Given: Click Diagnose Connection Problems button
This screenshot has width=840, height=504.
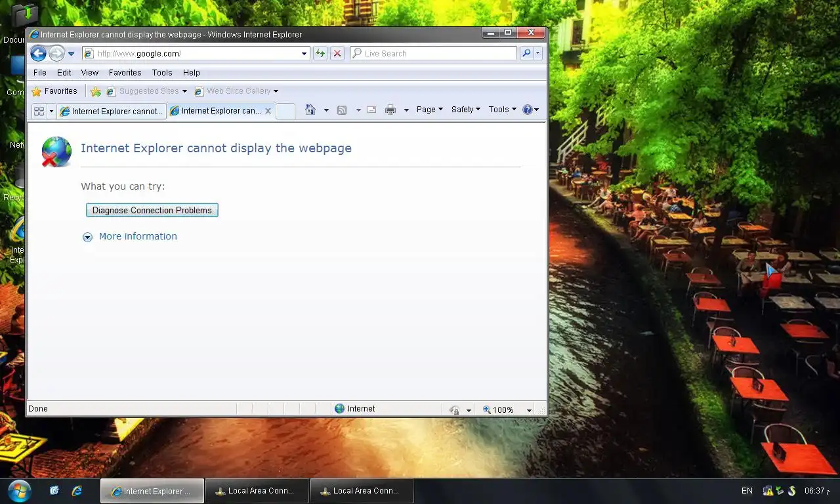Looking at the screenshot, I should 152,210.
